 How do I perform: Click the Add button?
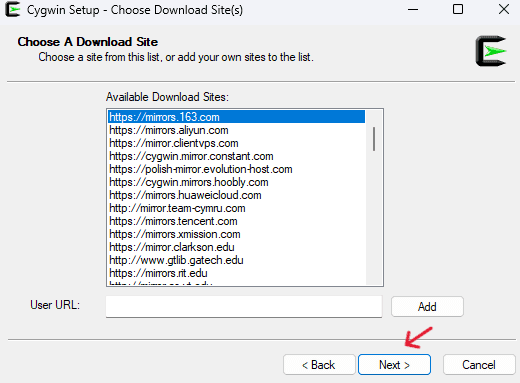tap(427, 306)
